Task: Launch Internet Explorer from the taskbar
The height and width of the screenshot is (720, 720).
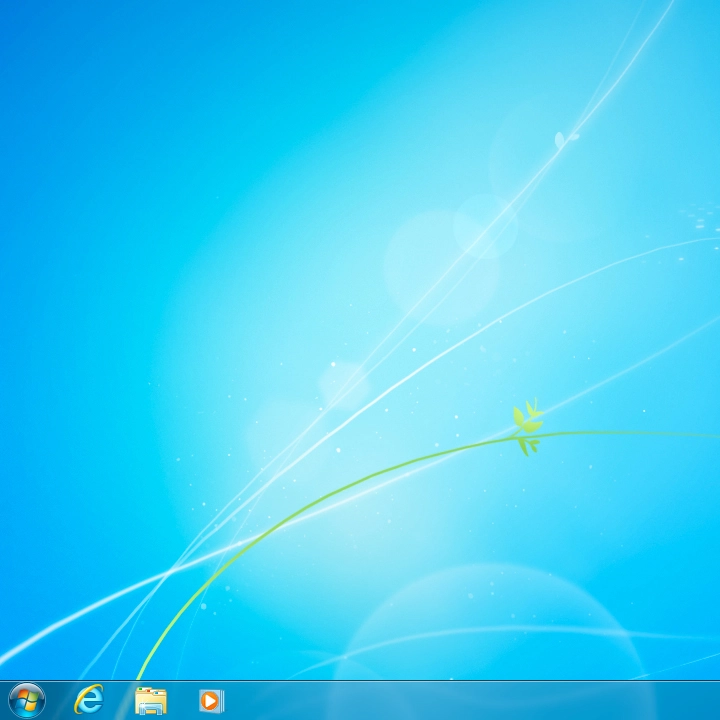Action: (x=89, y=700)
